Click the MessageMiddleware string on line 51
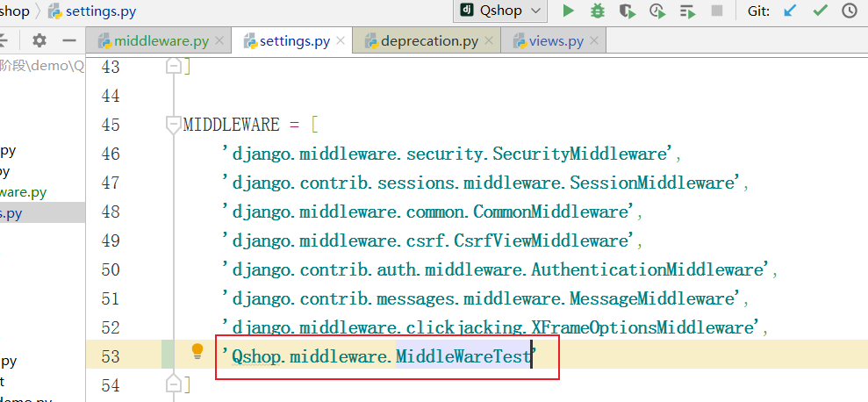This screenshot has height=402, width=868. coord(482,298)
